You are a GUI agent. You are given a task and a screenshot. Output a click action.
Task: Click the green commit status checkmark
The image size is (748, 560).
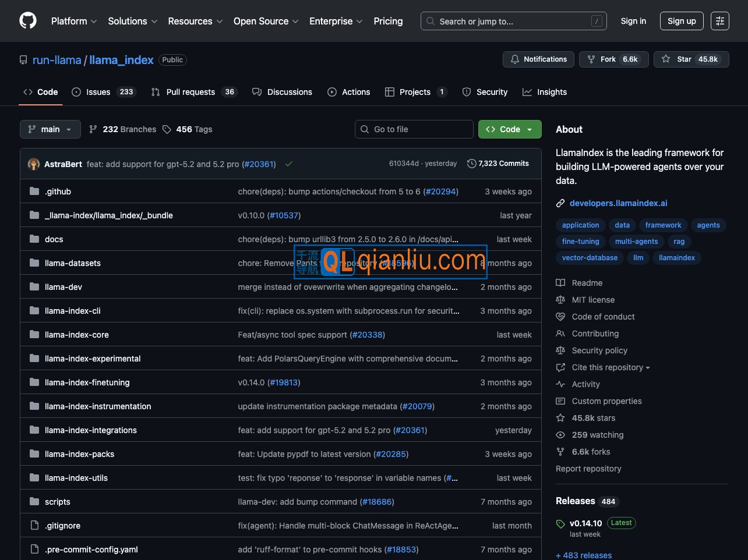point(288,164)
